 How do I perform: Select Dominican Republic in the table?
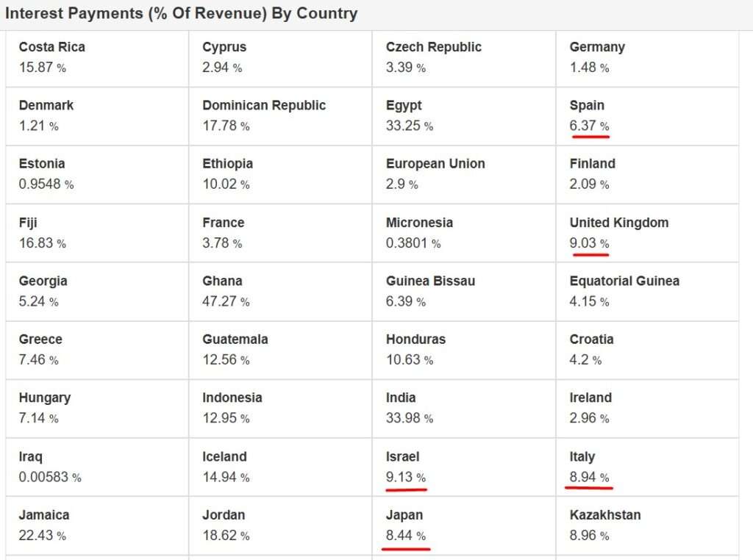[x=264, y=105]
